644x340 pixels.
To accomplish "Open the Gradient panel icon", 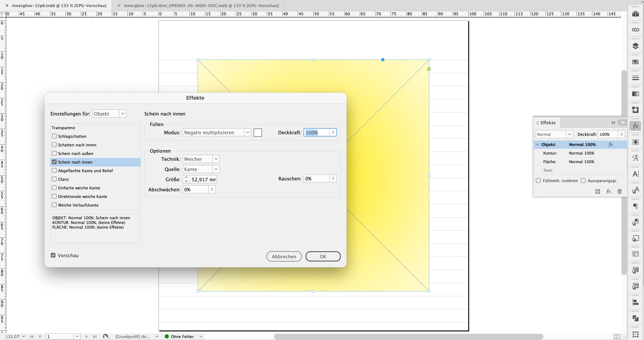I will pos(635,94).
